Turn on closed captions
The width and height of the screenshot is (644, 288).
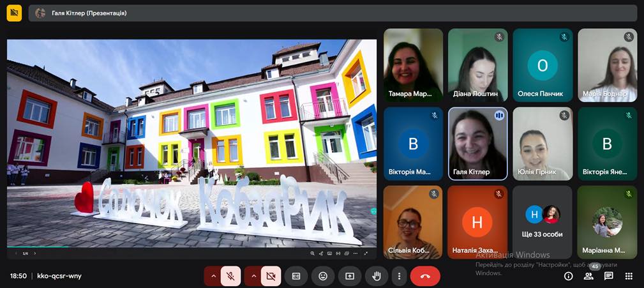[296, 276]
